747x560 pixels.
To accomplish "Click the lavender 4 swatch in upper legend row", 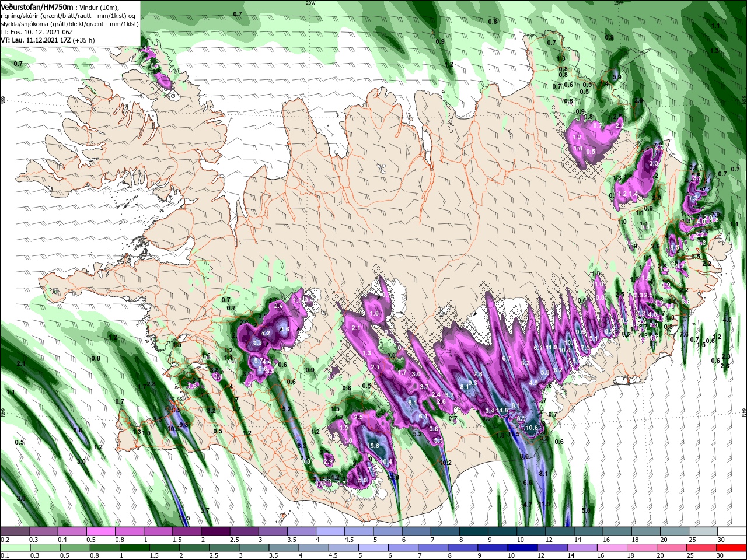I will tap(330, 531).
